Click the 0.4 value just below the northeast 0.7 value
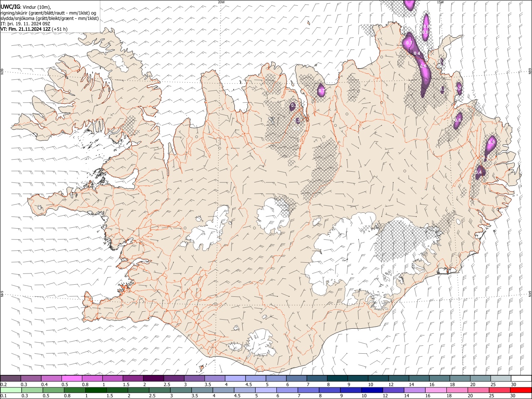 coord(416,53)
